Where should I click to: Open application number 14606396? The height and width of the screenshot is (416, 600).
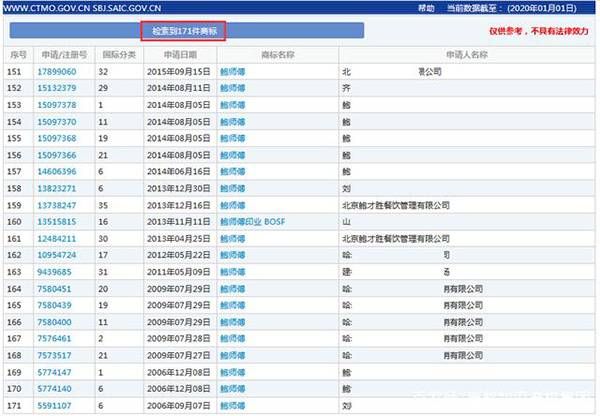tap(57, 171)
